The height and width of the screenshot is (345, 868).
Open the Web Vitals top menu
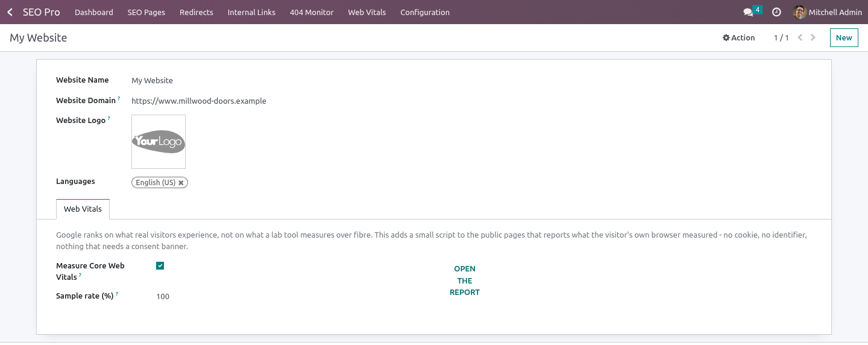[367, 12]
